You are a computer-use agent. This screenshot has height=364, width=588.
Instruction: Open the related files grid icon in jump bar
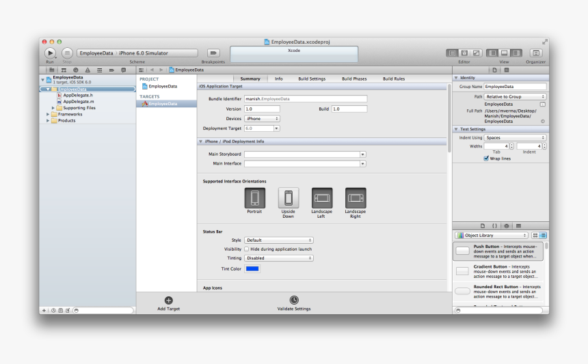click(x=141, y=70)
